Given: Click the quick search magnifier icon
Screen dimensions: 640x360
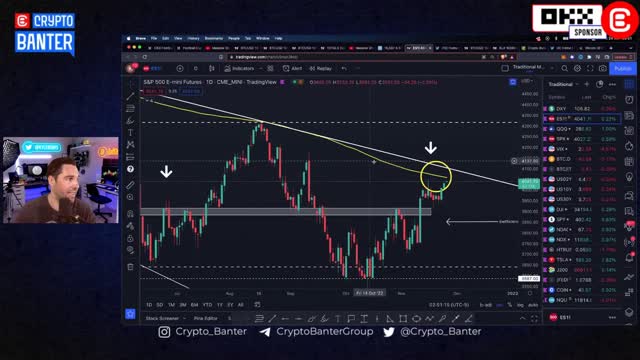Looking at the screenshot, I should 564,69.
